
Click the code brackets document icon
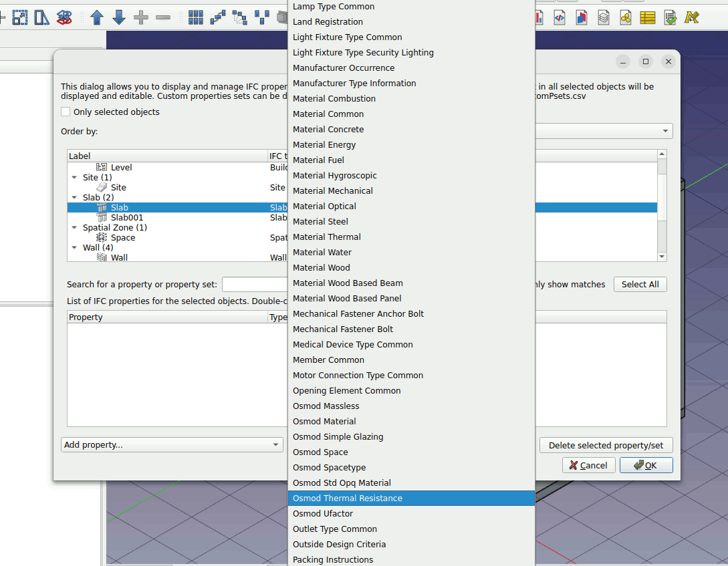click(x=559, y=17)
